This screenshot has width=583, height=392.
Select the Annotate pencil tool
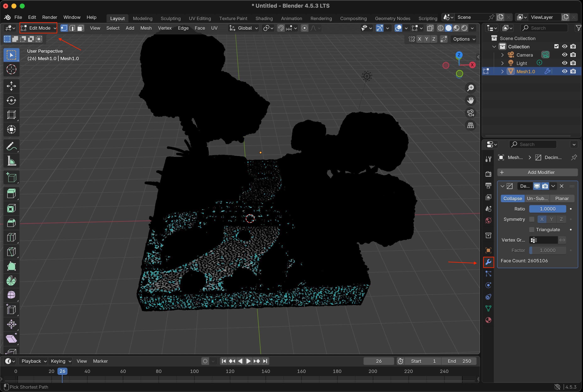point(11,146)
